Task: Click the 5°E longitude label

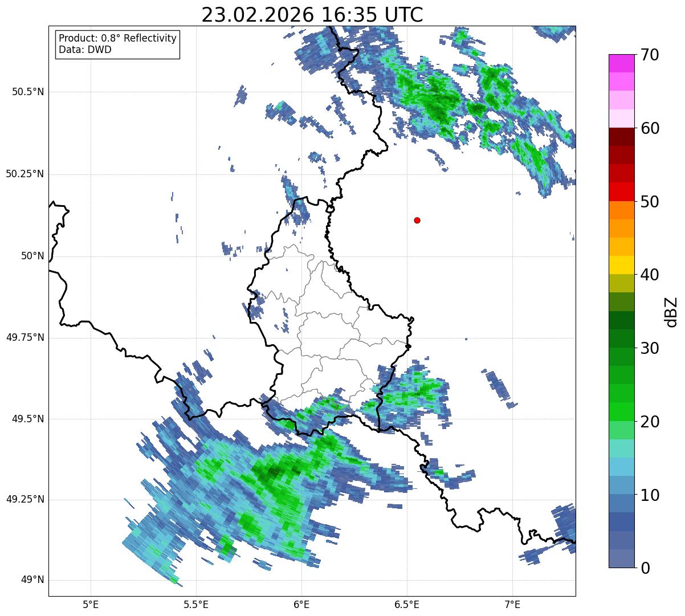Action: [x=91, y=604]
